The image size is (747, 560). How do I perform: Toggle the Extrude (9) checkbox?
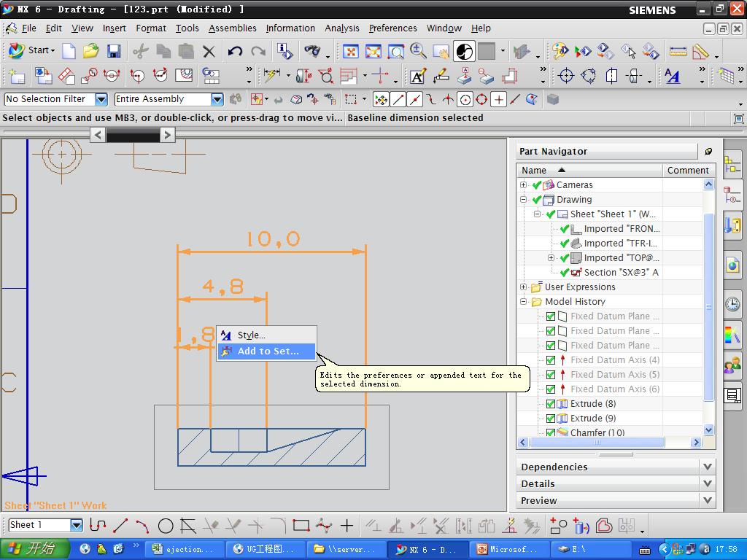(551, 418)
